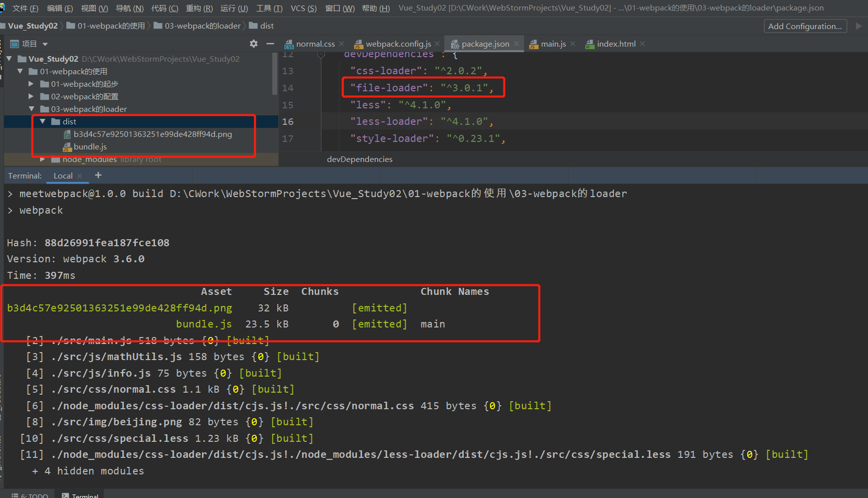The height and width of the screenshot is (498, 868).
Task: Select Vue_Study02 breadcrumb
Action: click(x=33, y=26)
